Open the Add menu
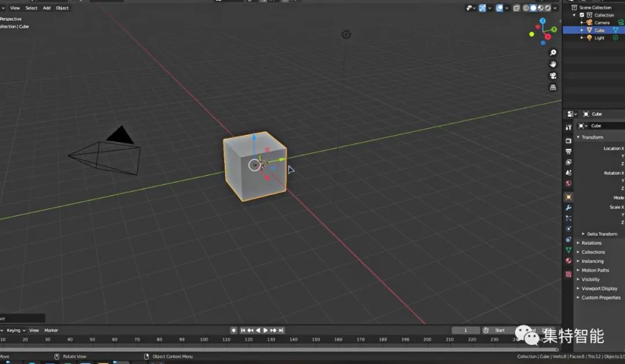Viewport: 625px width, 364px height. tap(47, 8)
